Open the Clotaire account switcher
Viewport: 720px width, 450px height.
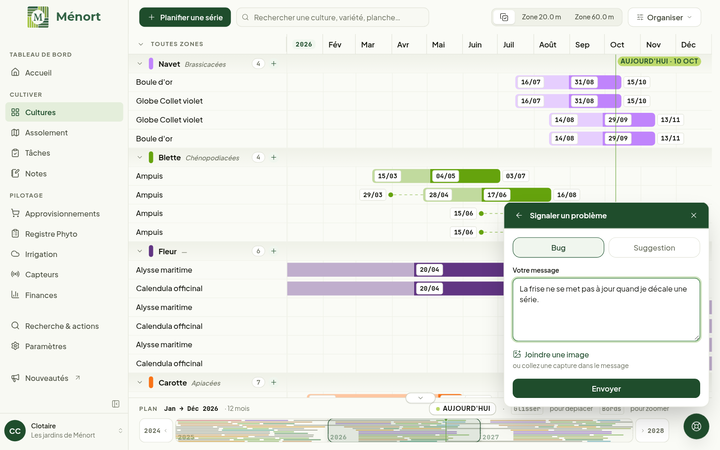64,431
